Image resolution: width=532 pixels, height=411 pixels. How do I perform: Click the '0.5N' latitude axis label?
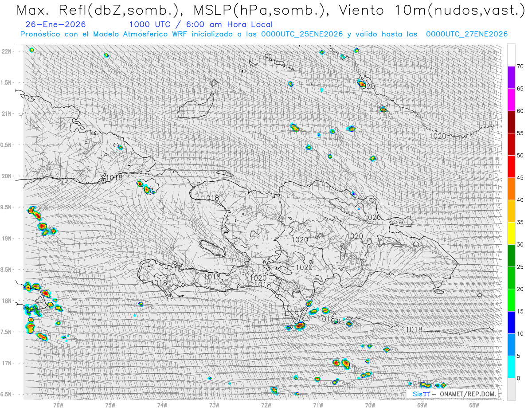(x=6, y=145)
